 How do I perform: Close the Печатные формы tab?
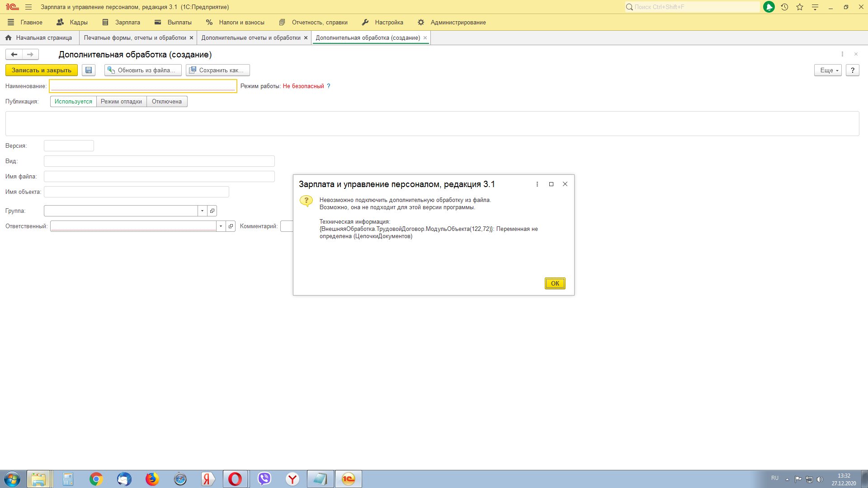tap(191, 38)
